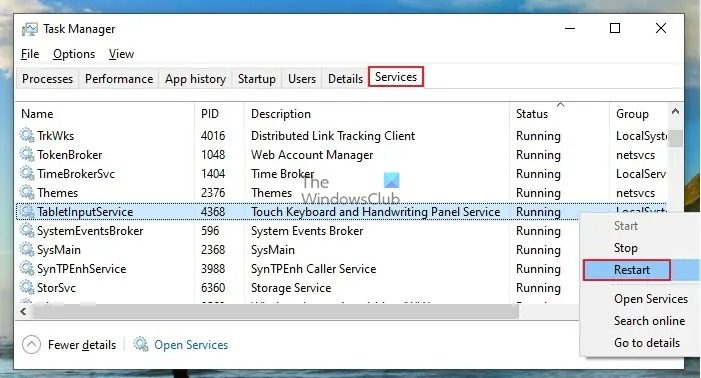The height and width of the screenshot is (378, 701).
Task: Sort by the Status column header
Action: point(532,114)
